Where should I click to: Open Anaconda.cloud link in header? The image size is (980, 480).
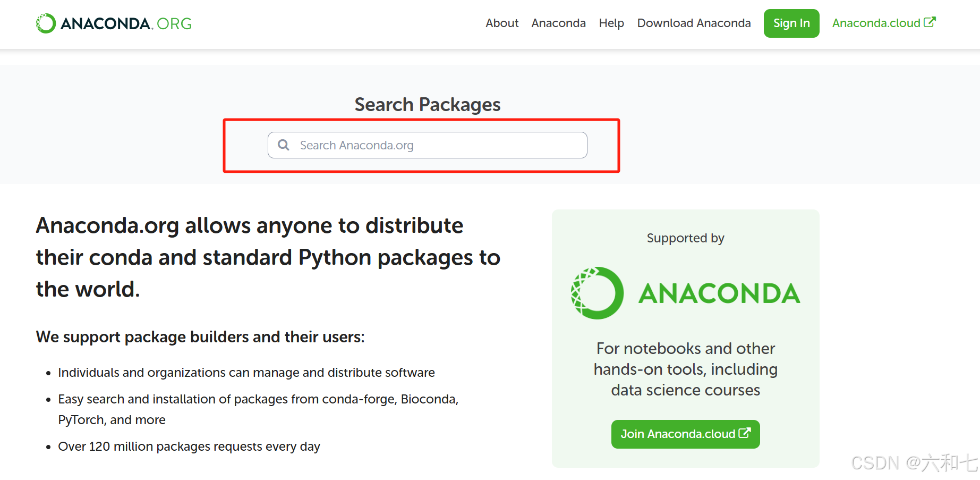tap(884, 23)
